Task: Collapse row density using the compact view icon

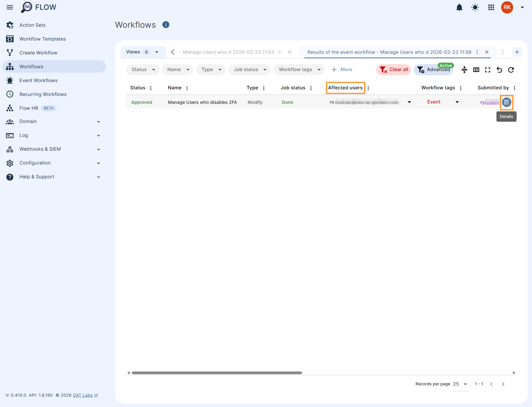Action: 464,70
